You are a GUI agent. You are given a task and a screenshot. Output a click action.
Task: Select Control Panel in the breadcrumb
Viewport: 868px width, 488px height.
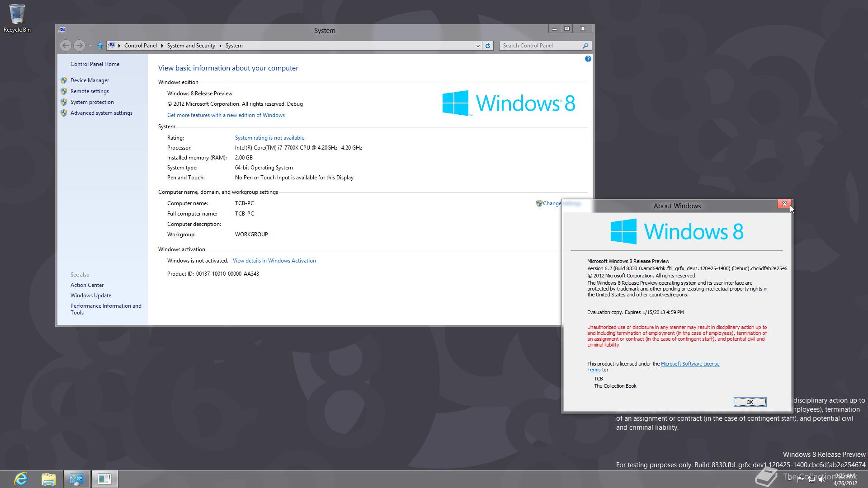pos(141,46)
